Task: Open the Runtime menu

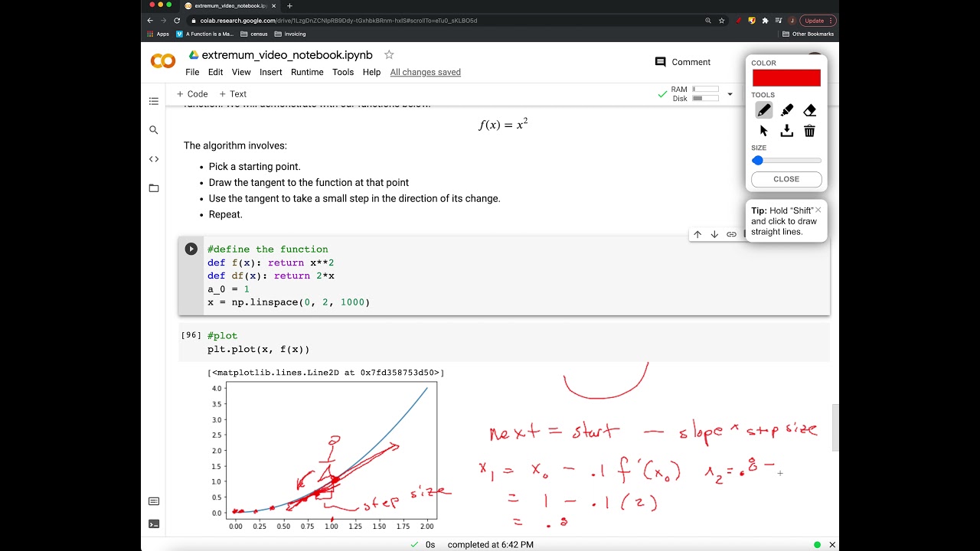Action: coord(307,72)
